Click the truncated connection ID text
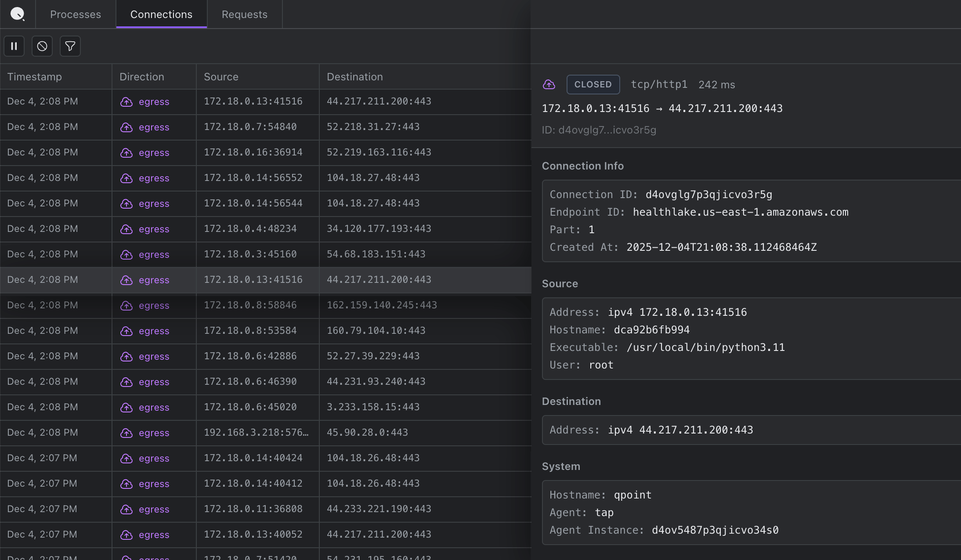The width and height of the screenshot is (961, 560). click(x=599, y=130)
